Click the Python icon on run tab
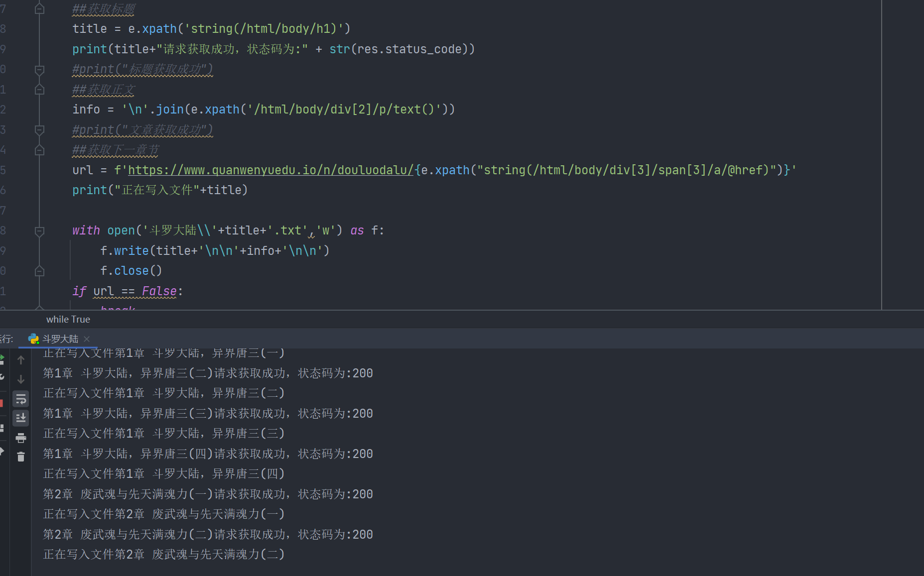Viewport: 924px width, 576px height. 34,339
